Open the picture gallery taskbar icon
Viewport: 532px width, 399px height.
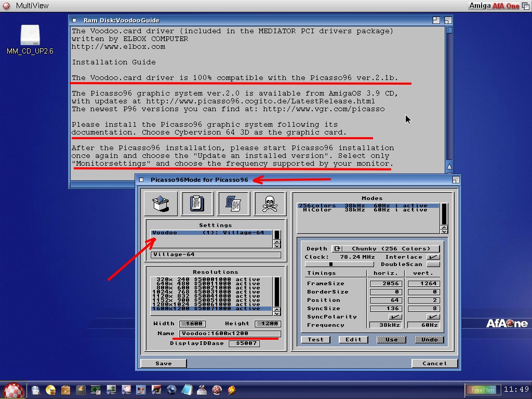141,390
